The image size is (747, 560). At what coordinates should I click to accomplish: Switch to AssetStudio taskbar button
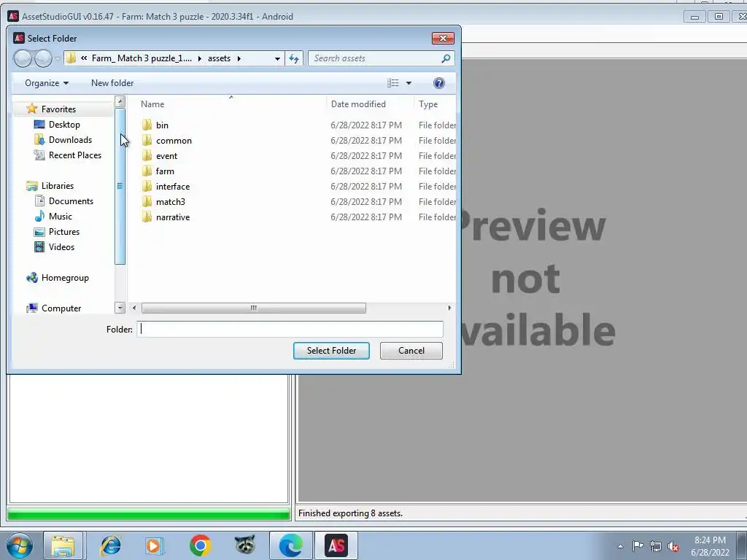tap(336, 545)
